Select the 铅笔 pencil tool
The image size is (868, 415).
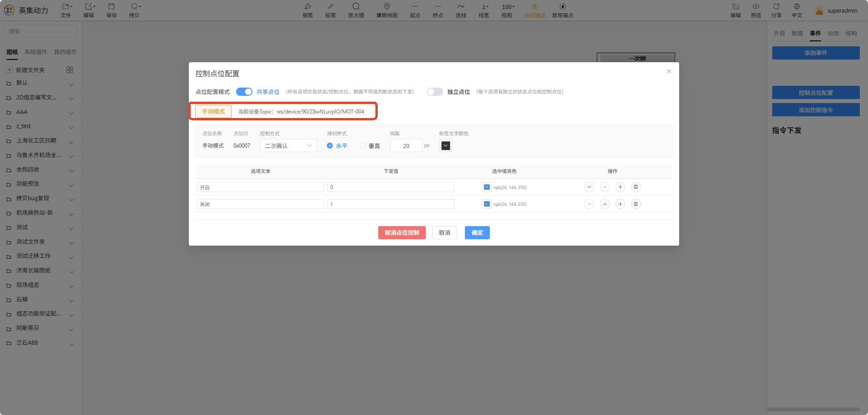coord(330,10)
